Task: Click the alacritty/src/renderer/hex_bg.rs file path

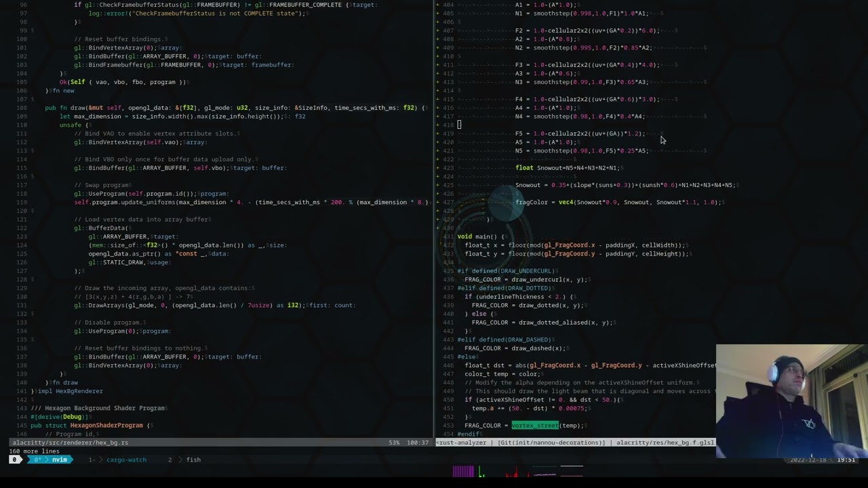Action: [x=71, y=443]
